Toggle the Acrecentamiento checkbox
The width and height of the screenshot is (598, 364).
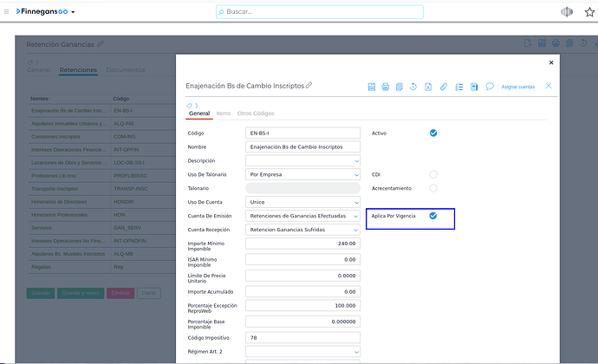coord(433,188)
